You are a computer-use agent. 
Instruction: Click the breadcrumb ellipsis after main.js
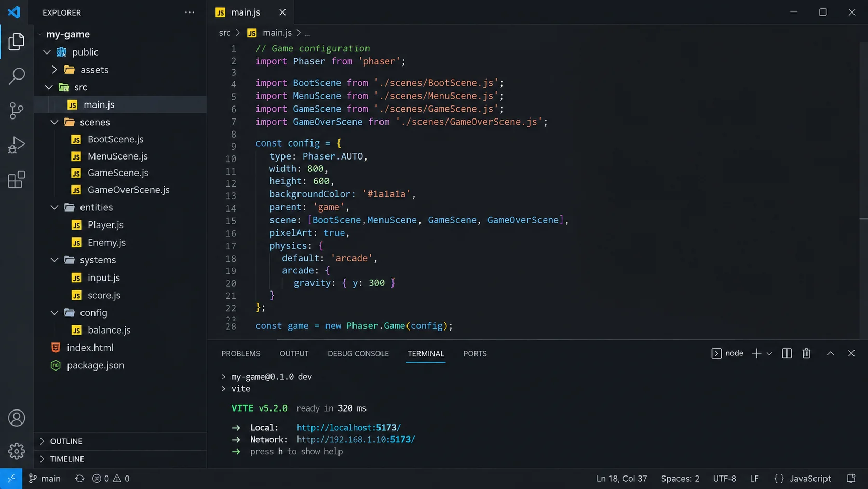click(307, 33)
